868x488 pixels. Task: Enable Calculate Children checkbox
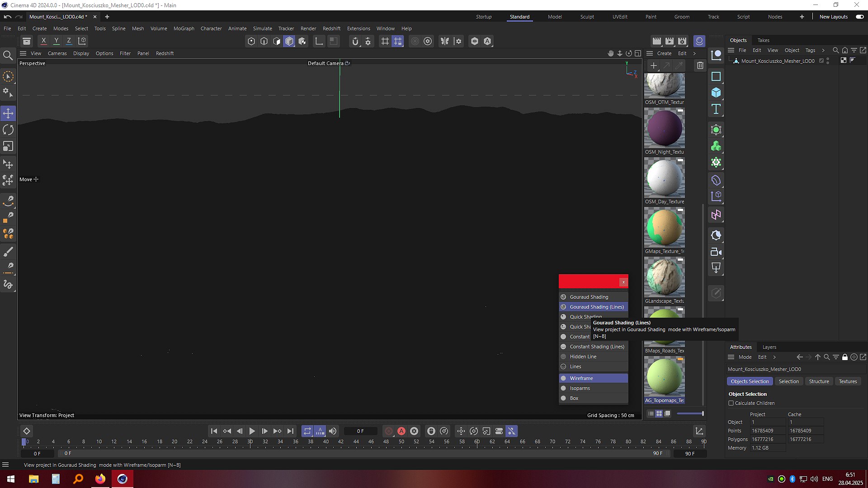coord(731,403)
